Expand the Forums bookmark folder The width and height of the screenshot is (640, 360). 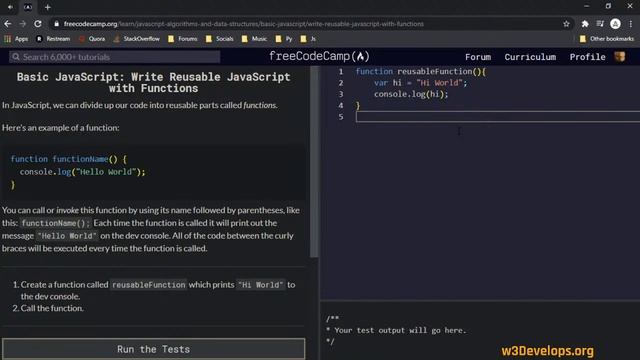(x=182, y=39)
